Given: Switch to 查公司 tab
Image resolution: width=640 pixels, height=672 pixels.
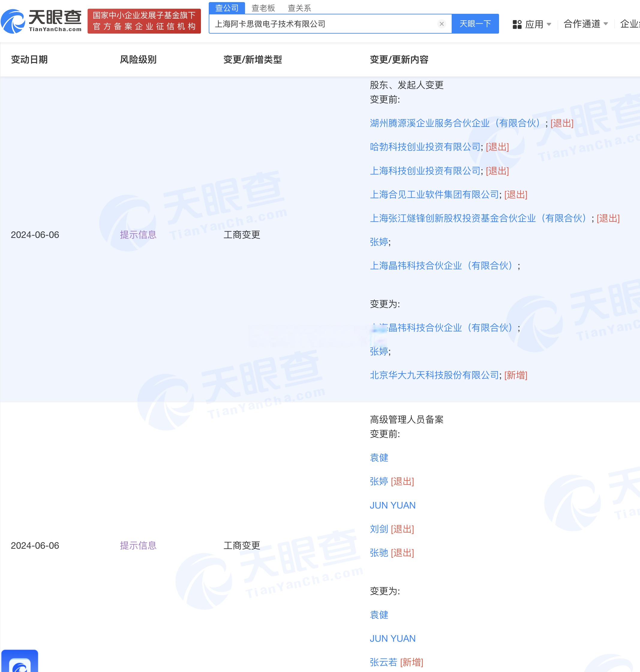Looking at the screenshot, I should coord(227,8).
